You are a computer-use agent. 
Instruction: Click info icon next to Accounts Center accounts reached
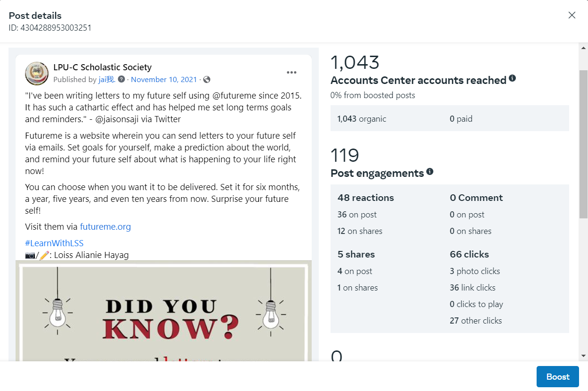pos(512,78)
